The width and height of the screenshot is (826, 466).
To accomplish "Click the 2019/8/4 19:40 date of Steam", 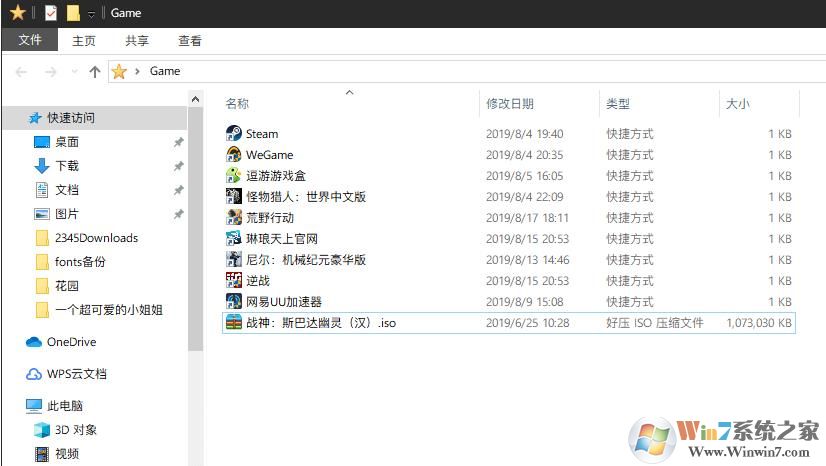I will [524, 134].
